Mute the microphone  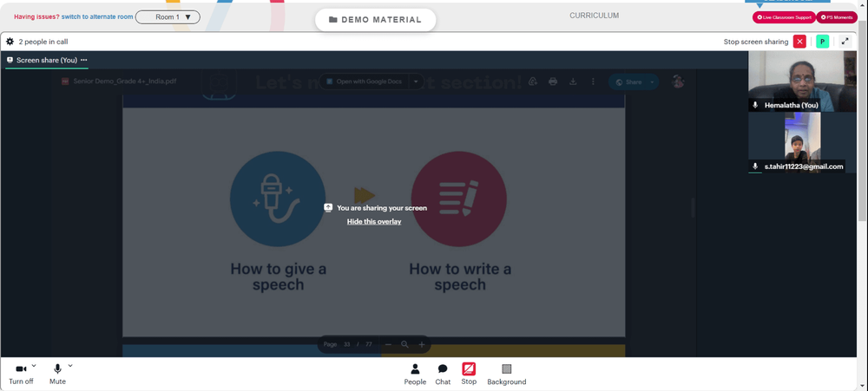click(x=57, y=375)
